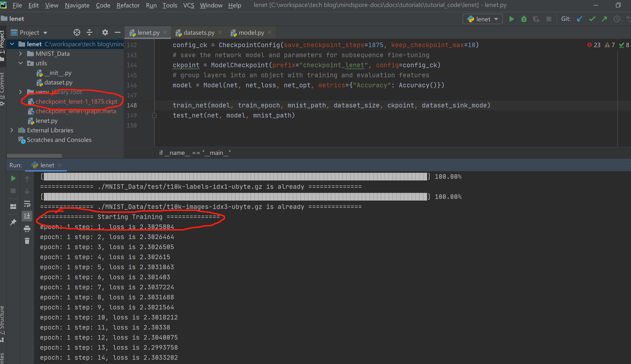
Task: Collapse the utils folder
Action: pos(21,63)
